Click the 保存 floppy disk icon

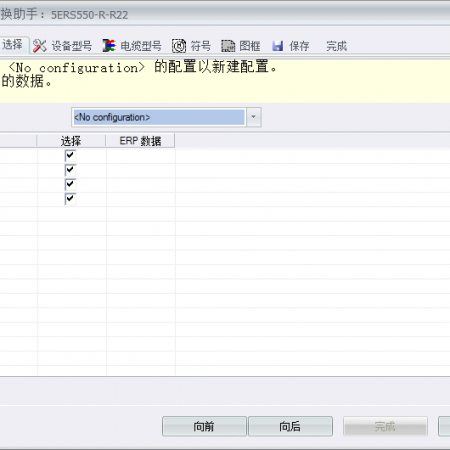278,46
